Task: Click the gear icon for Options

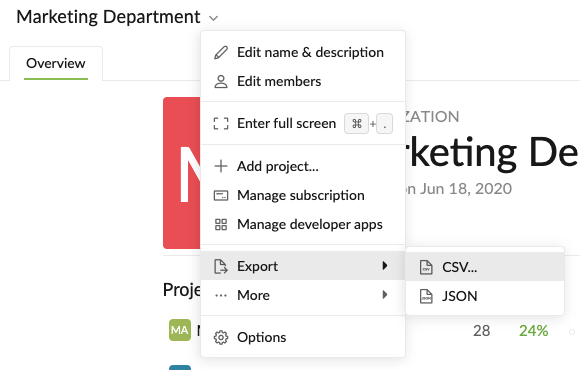Action: coord(221,337)
